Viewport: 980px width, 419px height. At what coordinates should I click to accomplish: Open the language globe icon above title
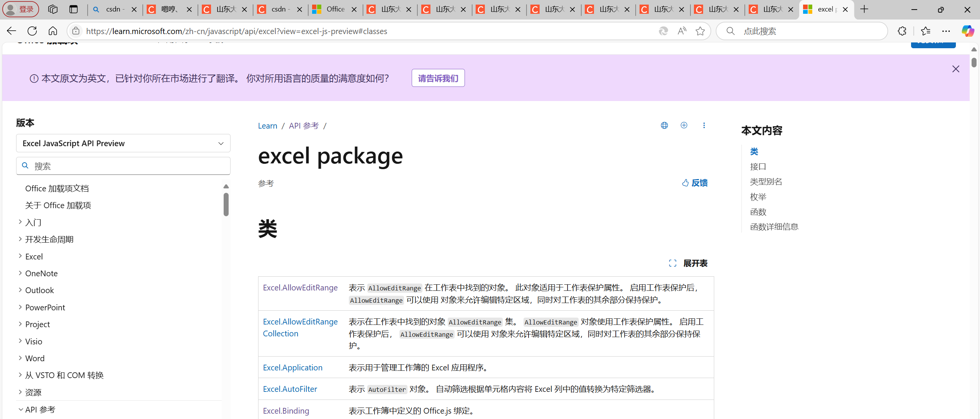pyautogui.click(x=664, y=126)
